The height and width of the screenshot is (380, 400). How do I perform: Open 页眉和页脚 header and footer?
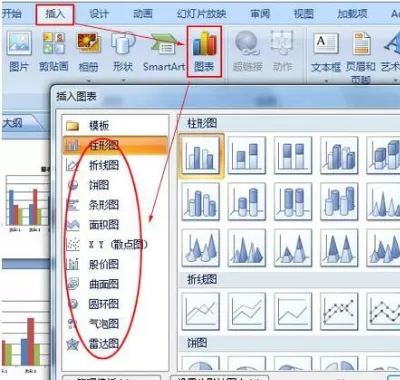pos(361,57)
